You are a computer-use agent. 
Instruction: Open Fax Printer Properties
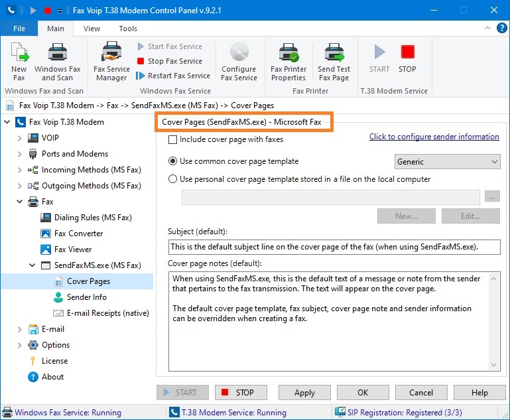click(288, 62)
